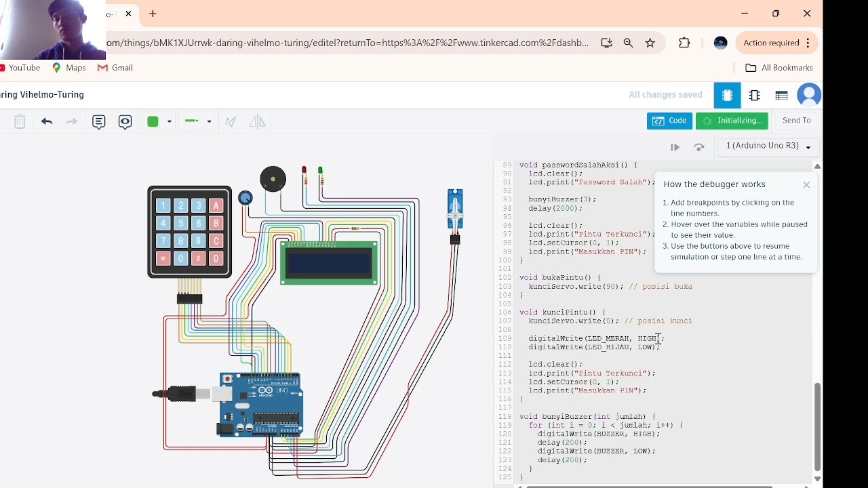Screen dimensions: 868x488
Task: Open Maps bookmark
Action: click(69, 68)
